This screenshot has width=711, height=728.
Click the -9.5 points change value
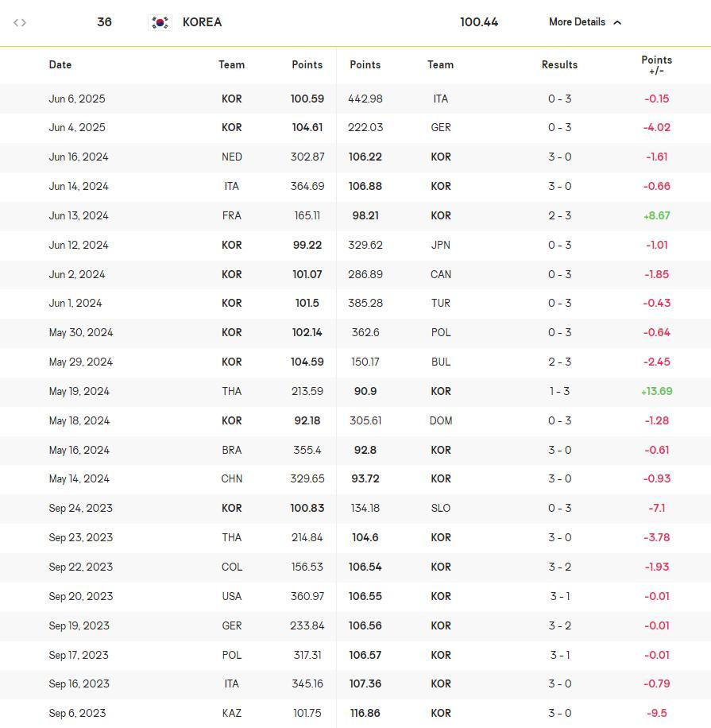point(657,713)
